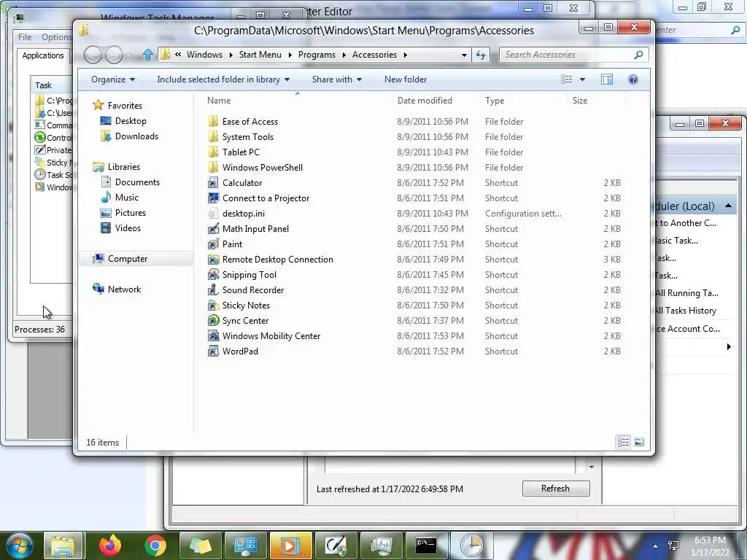Show hidden system tray icons
This screenshot has width=747, height=560.
pyautogui.click(x=655, y=545)
